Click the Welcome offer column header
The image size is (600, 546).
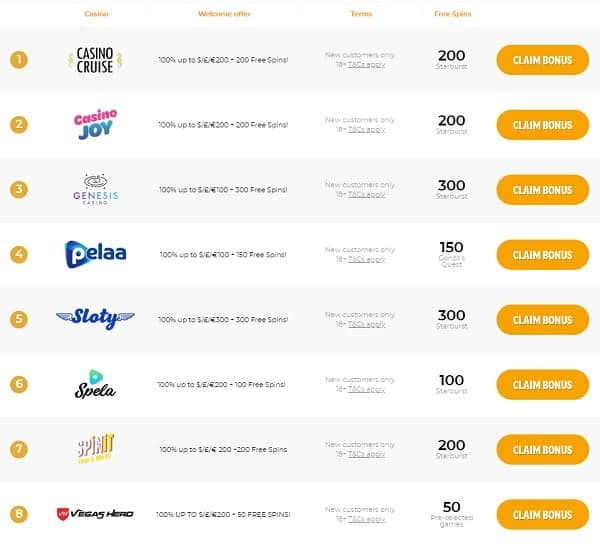coord(223,14)
